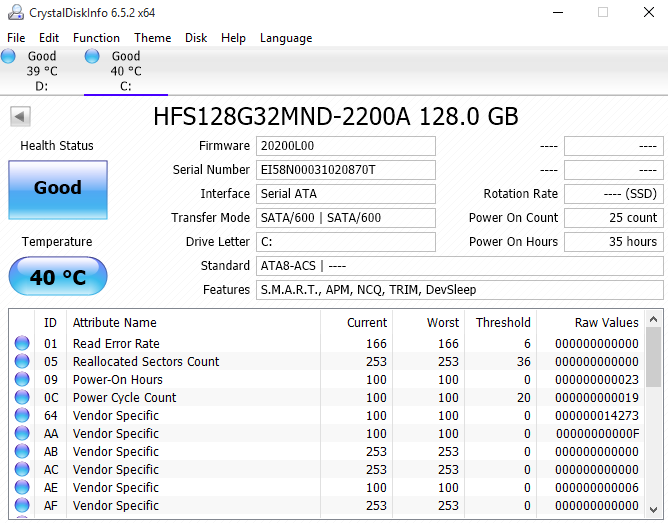Open the Disk menu

coord(196,38)
